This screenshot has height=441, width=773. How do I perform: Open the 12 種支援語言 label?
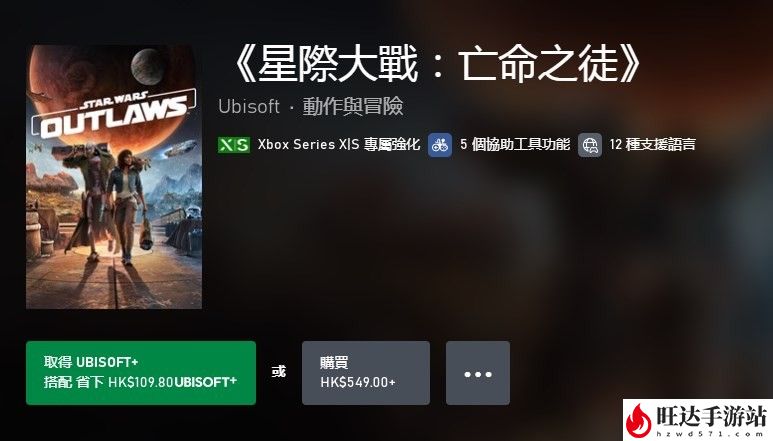coord(652,144)
